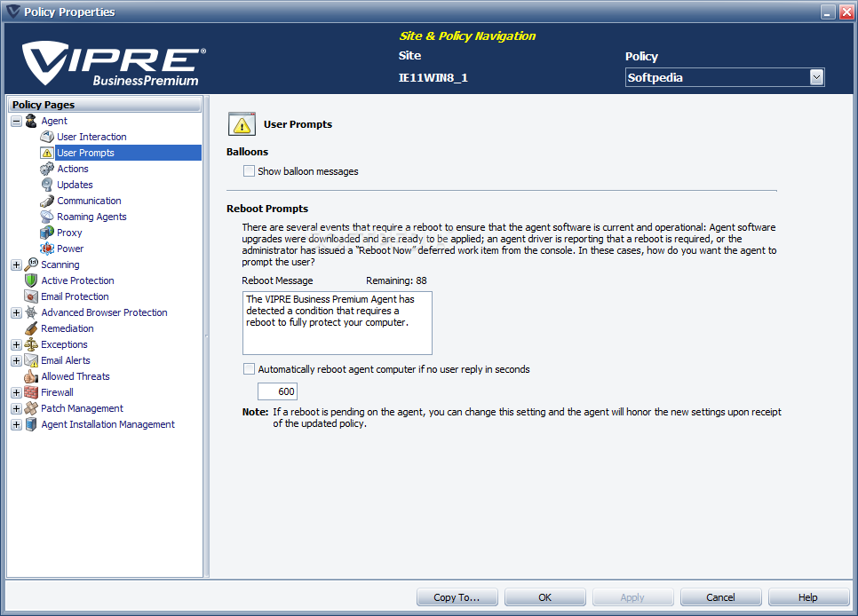Expand the Scanning tree node
Viewport: 858px width, 616px height.
click(16, 265)
